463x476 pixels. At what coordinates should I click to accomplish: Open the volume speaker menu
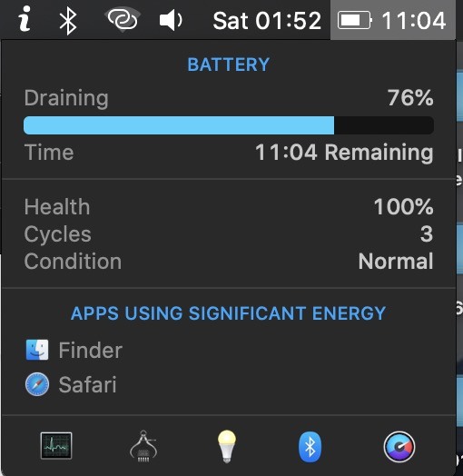click(171, 20)
